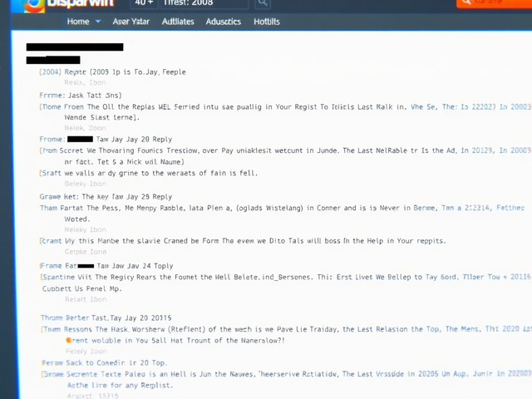Click the 40 + counter box

(x=144, y=3)
